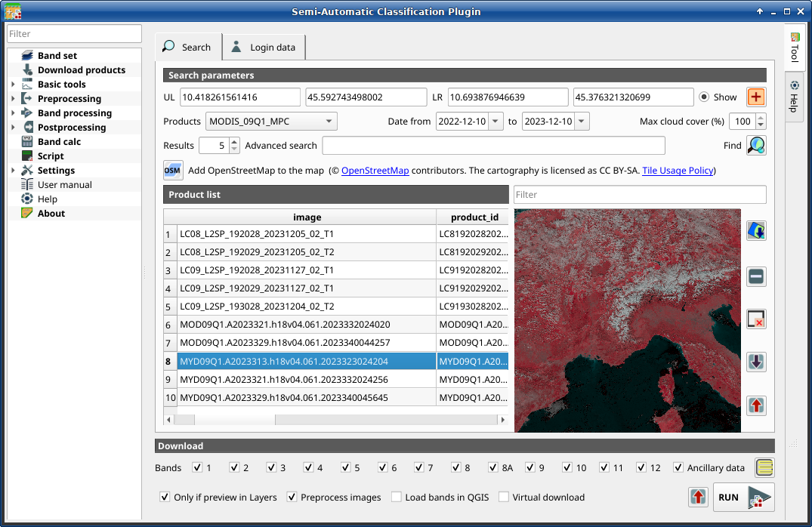Switch to the Login data tab
Image resolution: width=812 pixels, height=527 pixels.
click(x=264, y=47)
